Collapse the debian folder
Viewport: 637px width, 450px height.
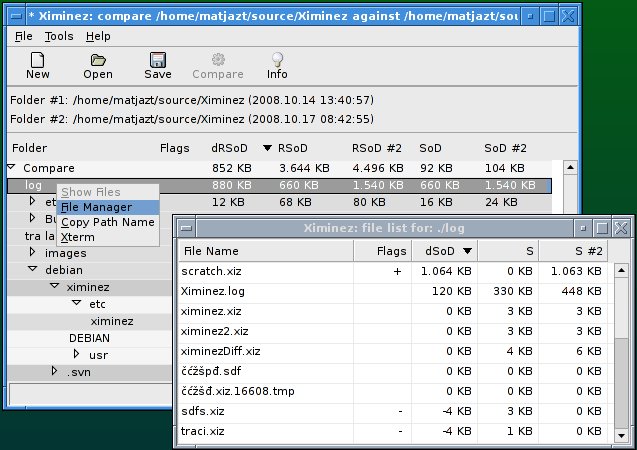32,270
